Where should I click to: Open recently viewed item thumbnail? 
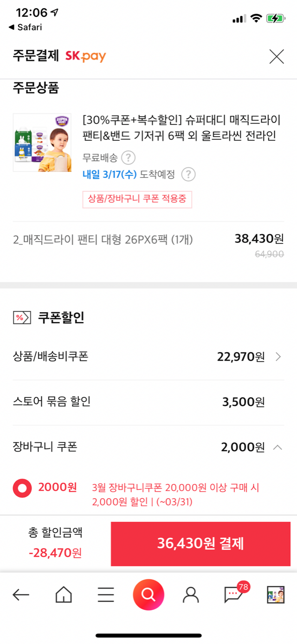pos(275,594)
